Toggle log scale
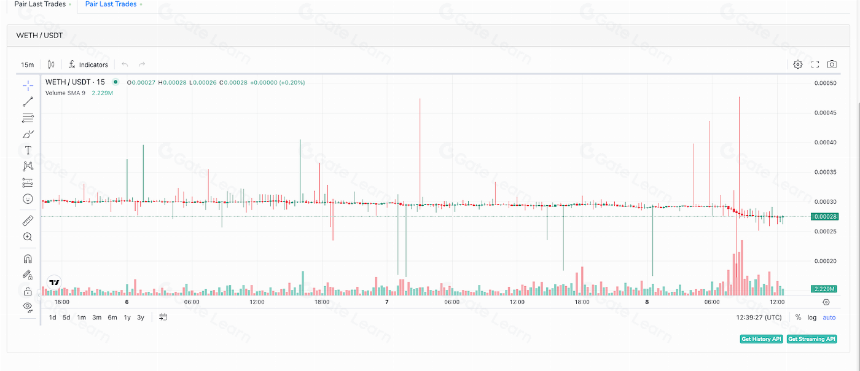This screenshot has width=860, height=371. pyautogui.click(x=812, y=318)
